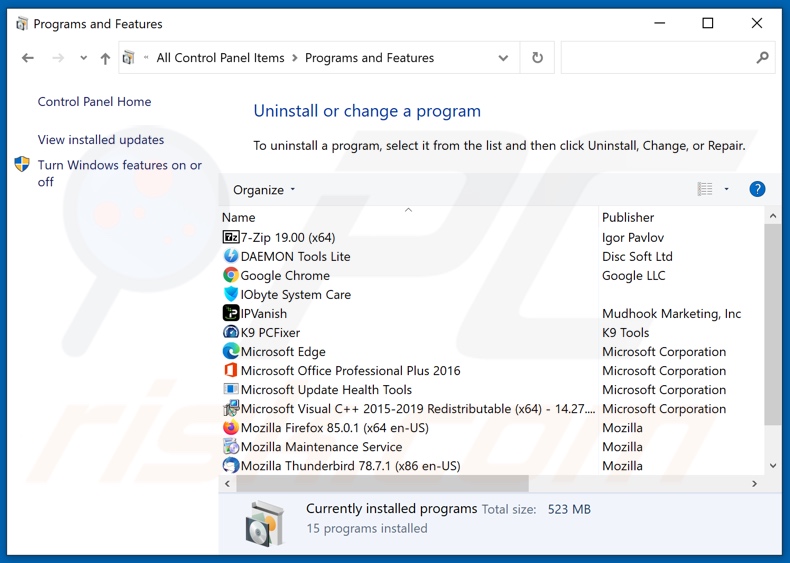Viewport: 790px width, 563px height.
Task: Select the Mozilla Thunderbird icon
Action: pyautogui.click(x=231, y=466)
